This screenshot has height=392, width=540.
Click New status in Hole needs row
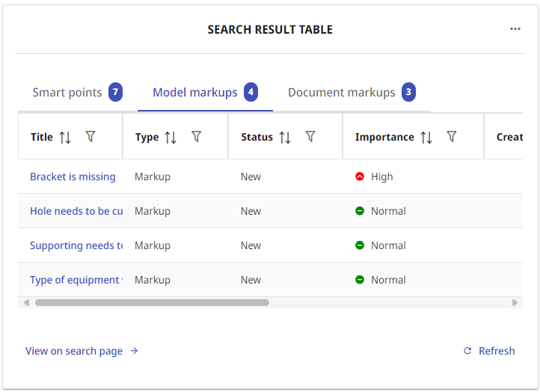[251, 211]
